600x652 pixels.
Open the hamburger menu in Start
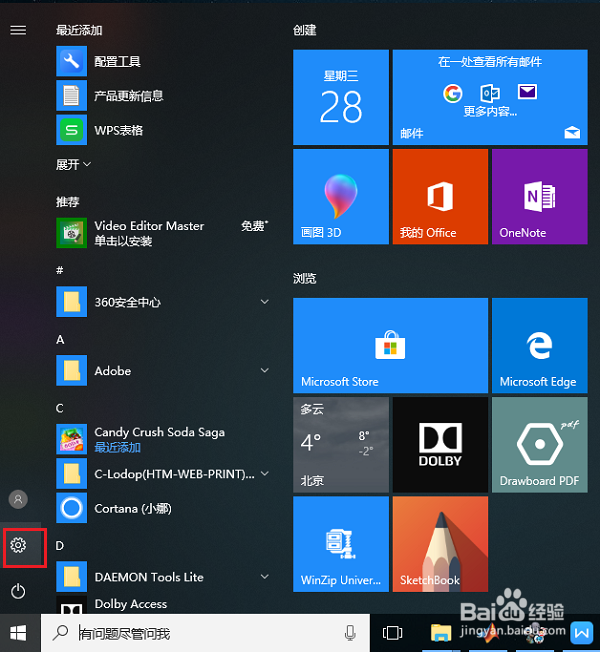18,30
